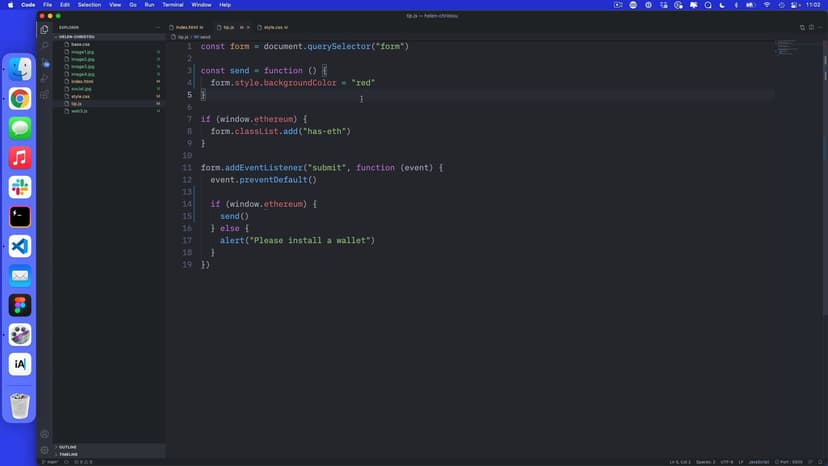Image resolution: width=828 pixels, height=466 pixels.
Task: Open the Source Control view
Action: pyautogui.click(x=45, y=62)
